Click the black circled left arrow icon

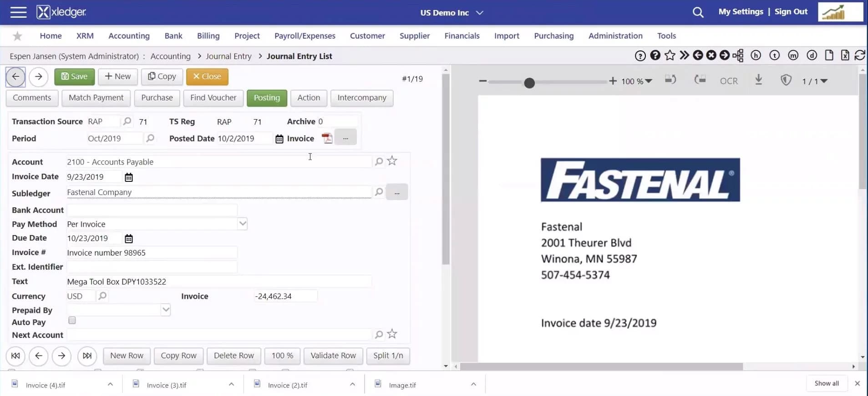698,55
